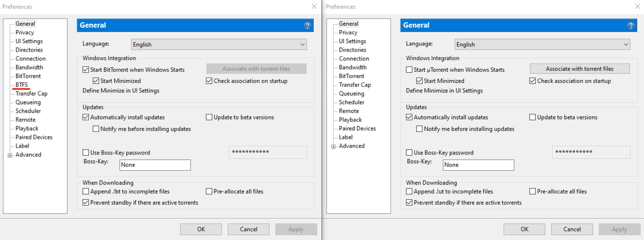Viewport: 644px width, 240px height.
Task: Check Pre-allocate all files in µTorrent
Action: 533,191
